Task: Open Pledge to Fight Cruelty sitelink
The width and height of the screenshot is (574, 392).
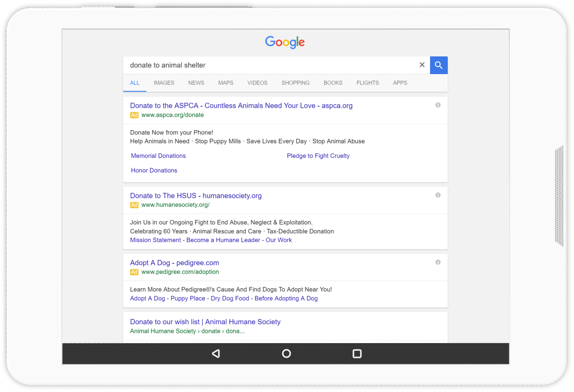Action: [x=318, y=156]
